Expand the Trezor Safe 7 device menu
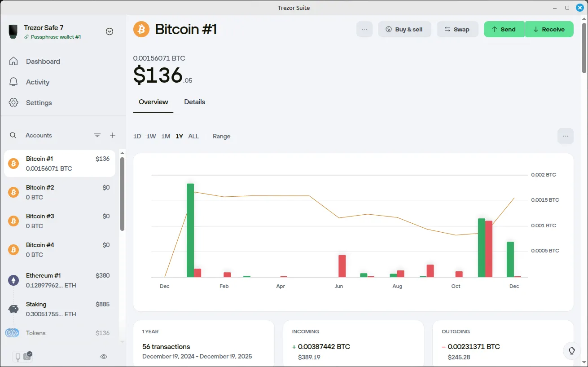The height and width of the screenshot is (367, 588). tap(109, 31)
